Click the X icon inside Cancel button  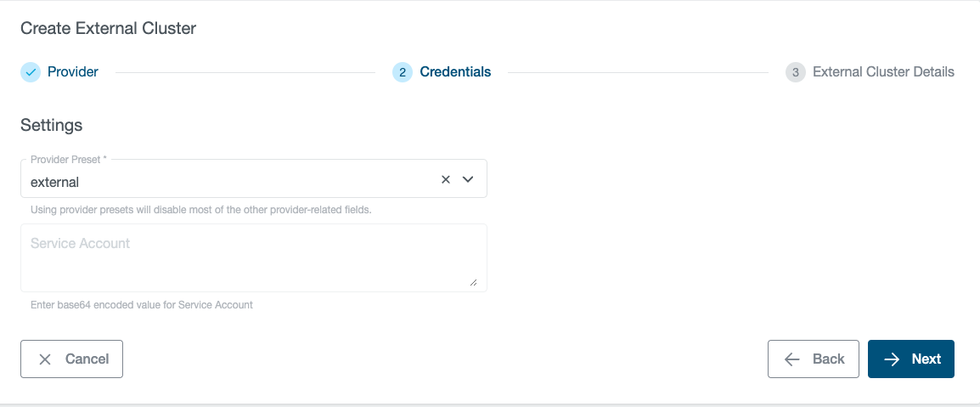pos(45,359)
